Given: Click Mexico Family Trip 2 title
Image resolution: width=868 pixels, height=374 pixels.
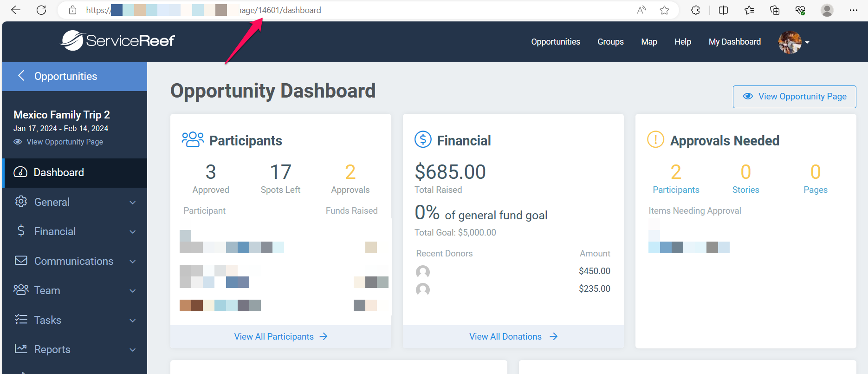Looking at the screenshot, I should [x=62, y=115].
